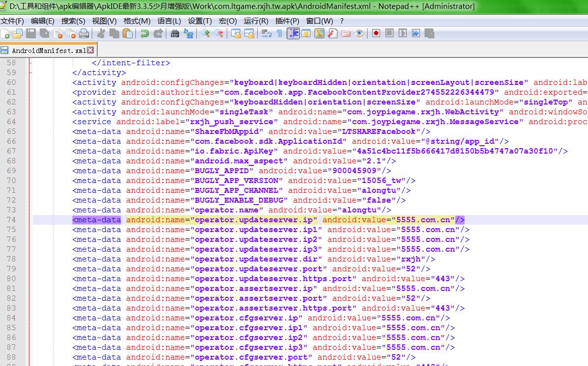Print the document using the printer icon
Viewport: 588px width, 366px height.
click(x=84, y=33)
